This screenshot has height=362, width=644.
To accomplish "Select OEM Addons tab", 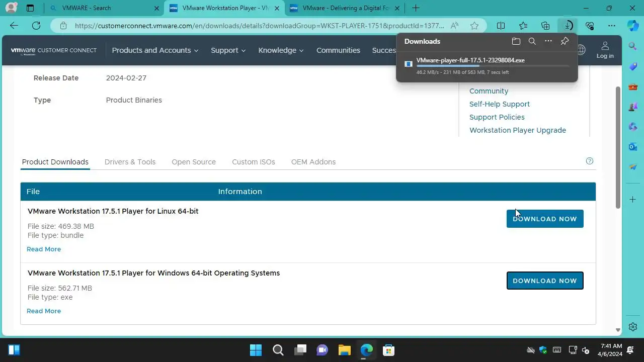I will click(313, 162).
